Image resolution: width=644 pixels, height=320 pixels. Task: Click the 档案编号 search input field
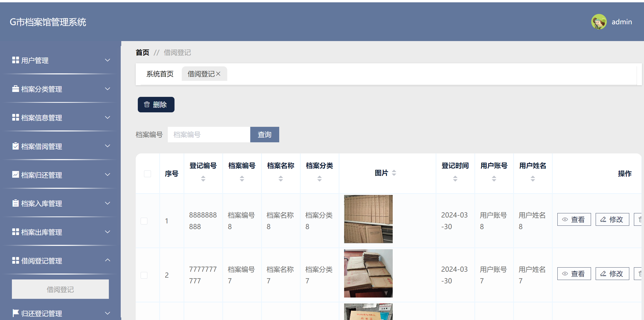click(209, 135)
